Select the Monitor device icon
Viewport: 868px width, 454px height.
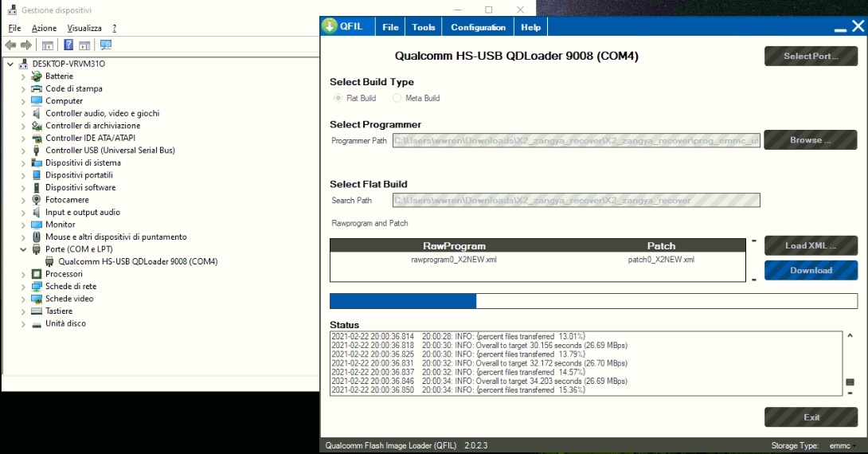pyautogui.click(x=37, y=225)
